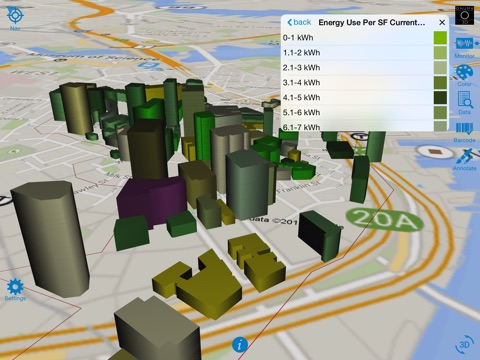Open the Monitor waveform tool
This screenshot has height=360, width=480.
pos(464,48)
